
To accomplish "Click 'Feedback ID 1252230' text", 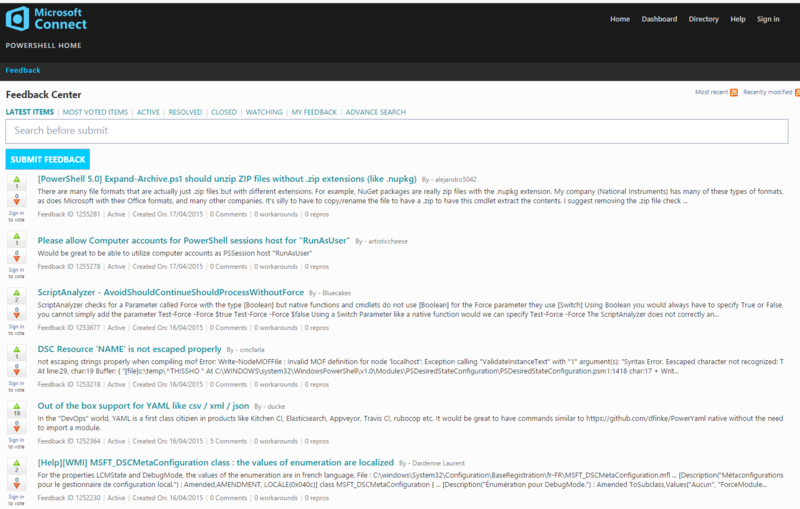I will tap(69, 498).
